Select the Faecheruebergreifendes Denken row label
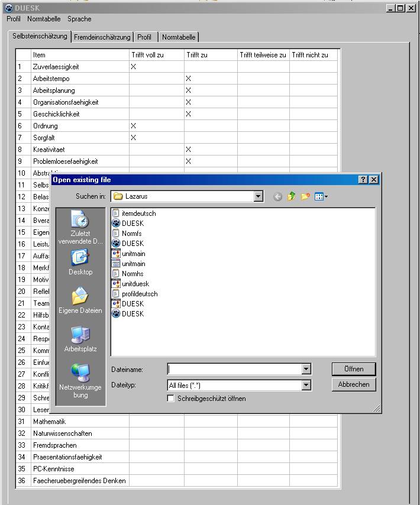Viewport: 420px width, 505px height. [x=79, y=481]
